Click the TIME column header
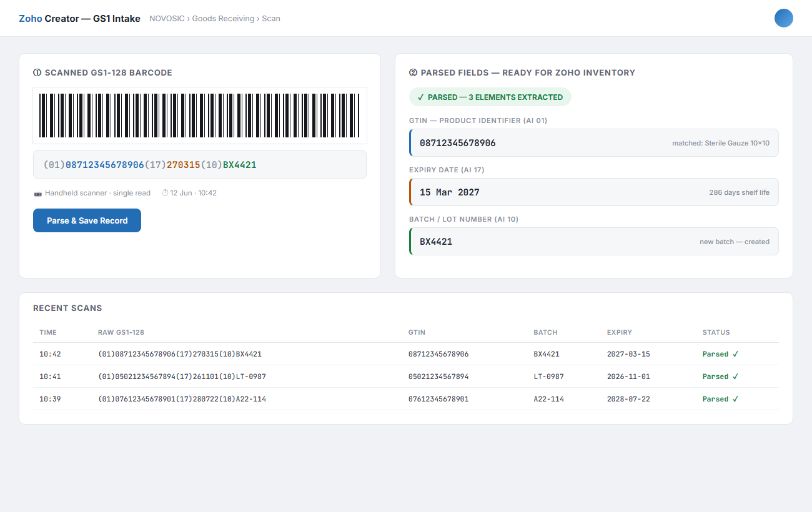Screen dimensions: 812x512 [48, 332]
